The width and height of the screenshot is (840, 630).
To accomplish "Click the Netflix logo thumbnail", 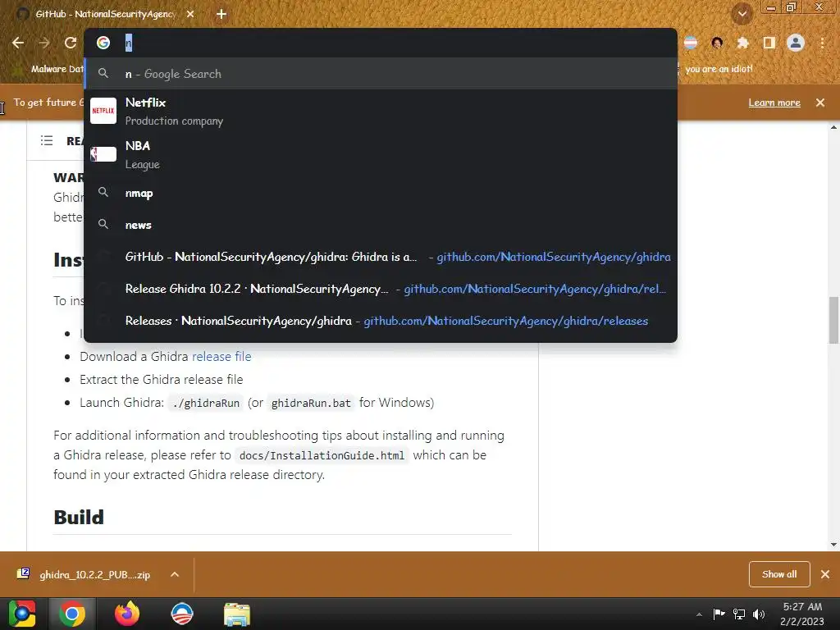I will tap(103, 111).
